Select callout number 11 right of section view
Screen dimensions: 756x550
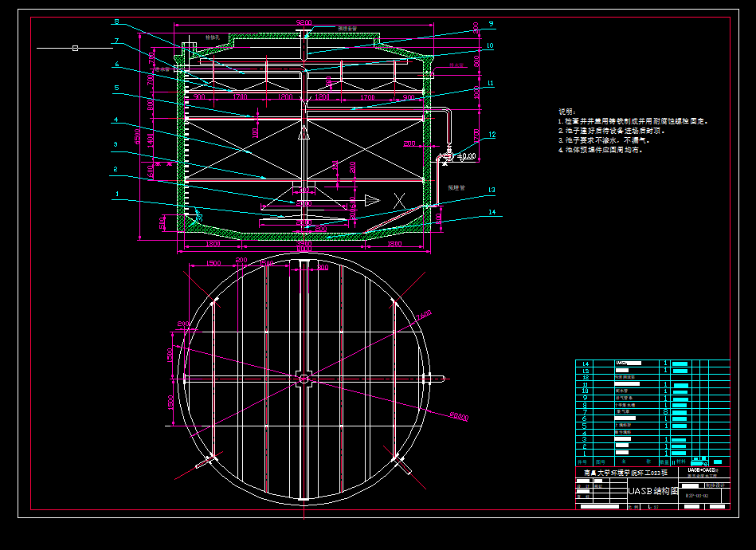pos(490,84)
